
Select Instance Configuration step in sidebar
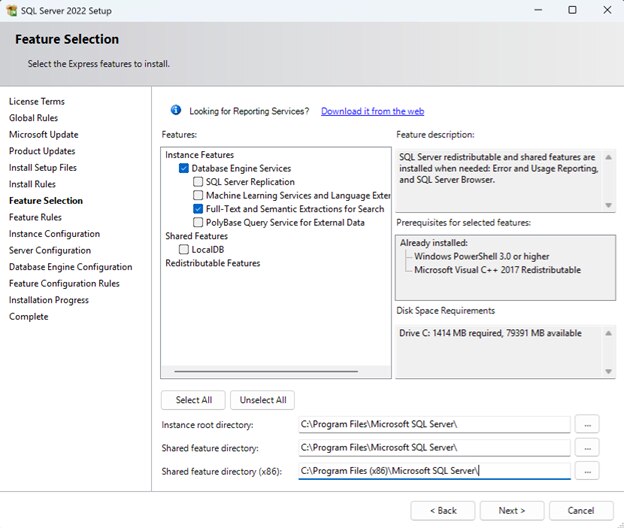tap(54, 234)
